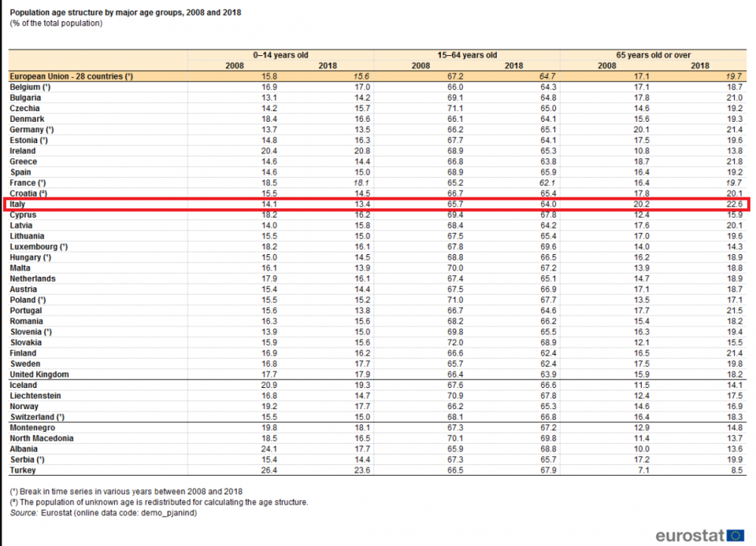Click the Turkey row label

[23, 470]
